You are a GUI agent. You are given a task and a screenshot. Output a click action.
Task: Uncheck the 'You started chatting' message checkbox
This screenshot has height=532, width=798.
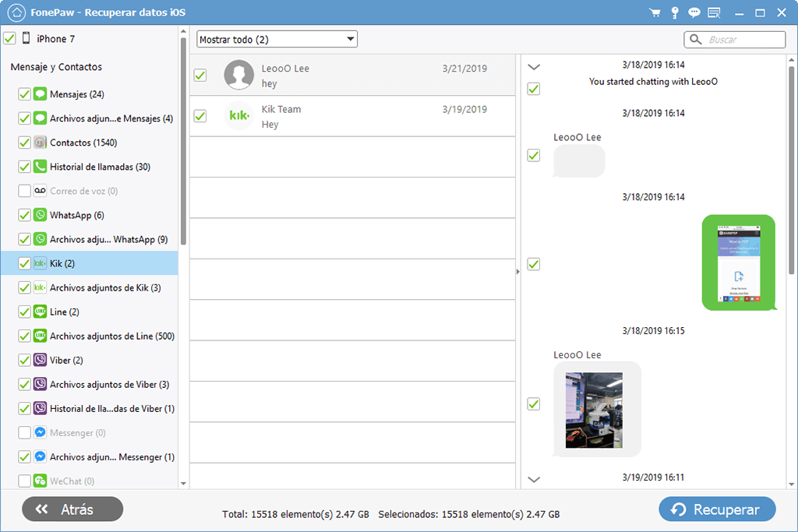coord(533,89)
